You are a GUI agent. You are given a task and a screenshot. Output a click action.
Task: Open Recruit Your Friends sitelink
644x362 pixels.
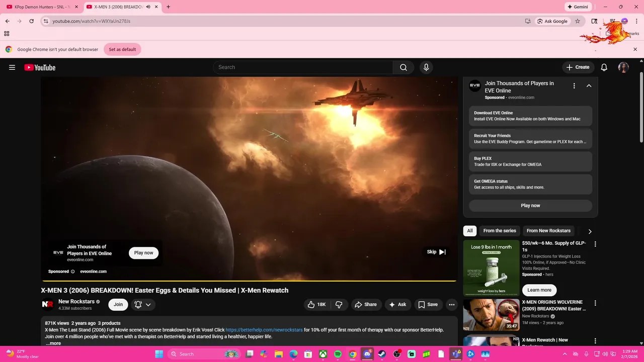pos(530,139)
